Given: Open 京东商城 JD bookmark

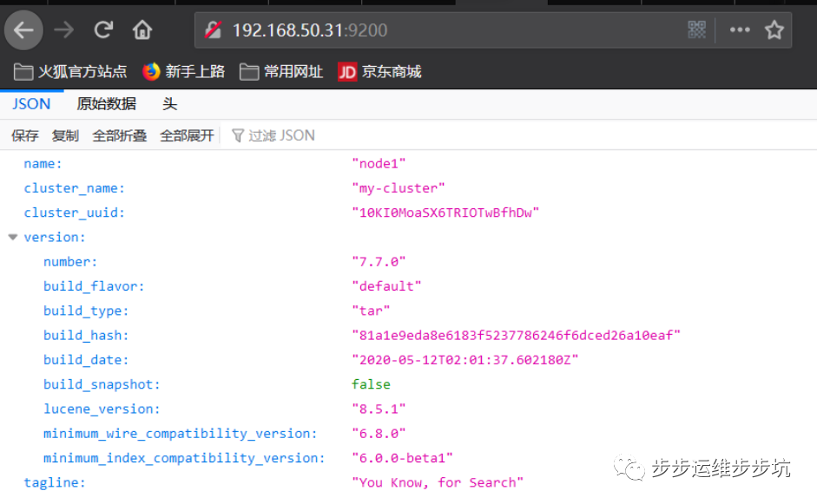Looking at the screenshot, I should pos(379,71).
